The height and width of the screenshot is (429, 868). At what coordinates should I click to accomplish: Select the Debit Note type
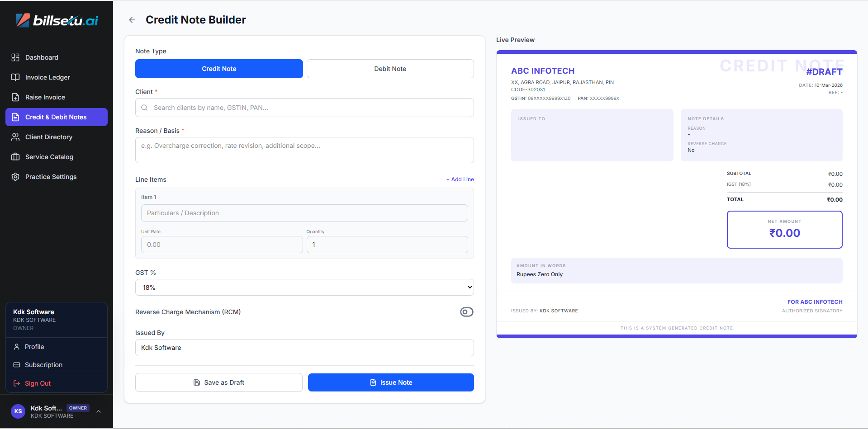(390, 69)
